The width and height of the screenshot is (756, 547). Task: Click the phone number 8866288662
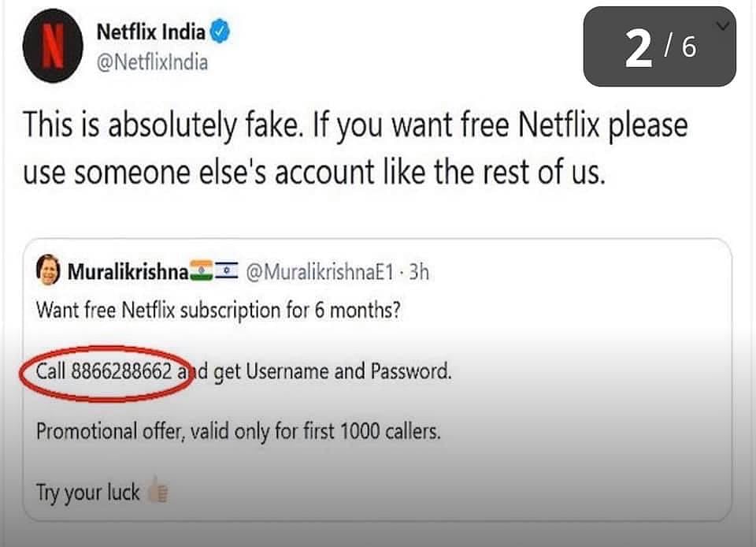pyautogui.click(x=121, y=371)
